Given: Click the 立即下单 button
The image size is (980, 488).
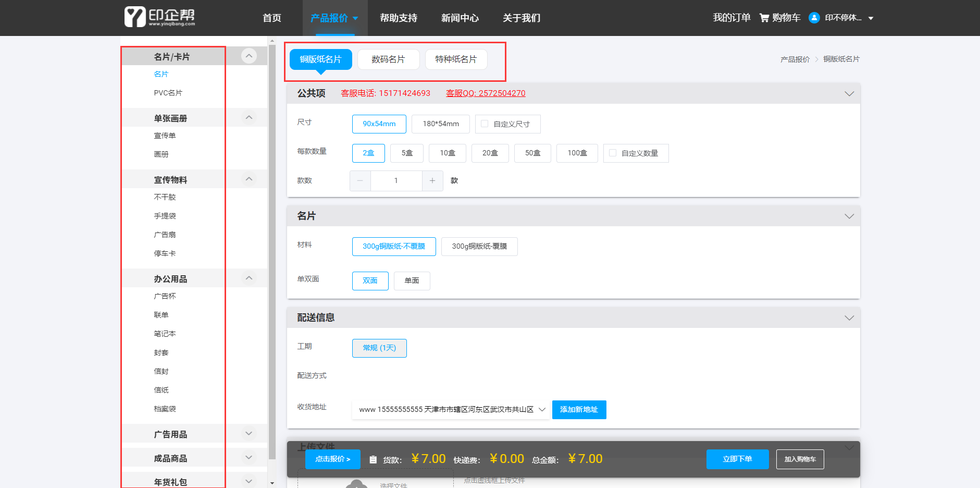Looking at the screenshot, I should click(737, 459).
